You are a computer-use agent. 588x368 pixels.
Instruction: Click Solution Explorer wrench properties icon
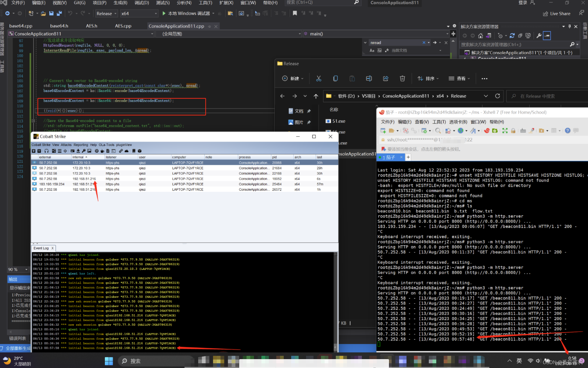[x=539, y=36]
